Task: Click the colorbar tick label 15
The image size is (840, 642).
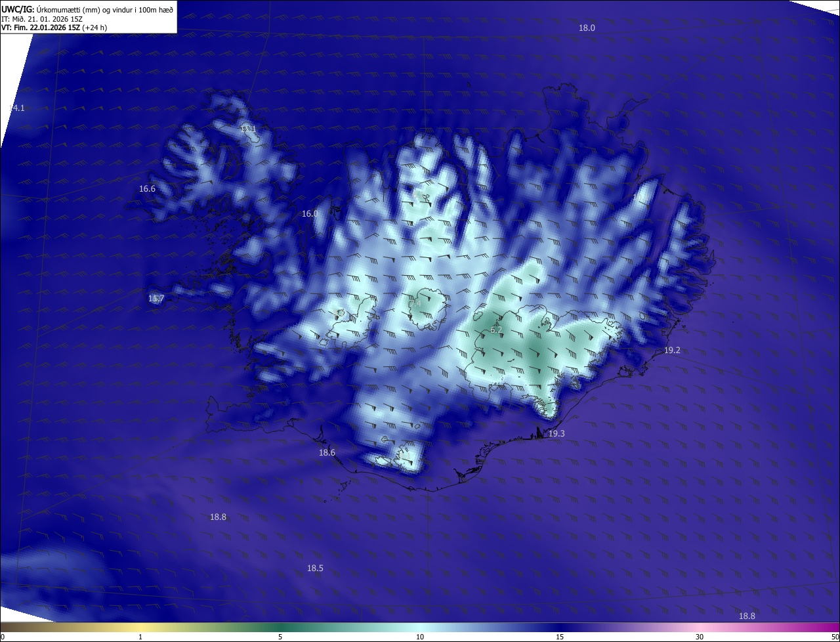Action: (x=560, y=637)
